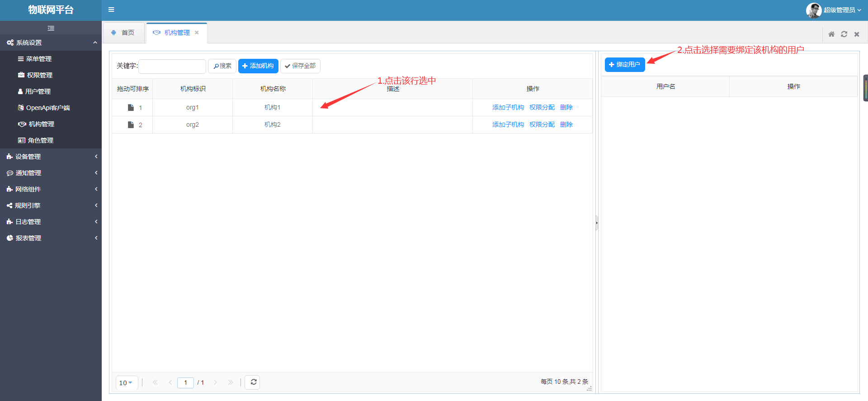Click the 添加机构 button

[x=258, y=66]
